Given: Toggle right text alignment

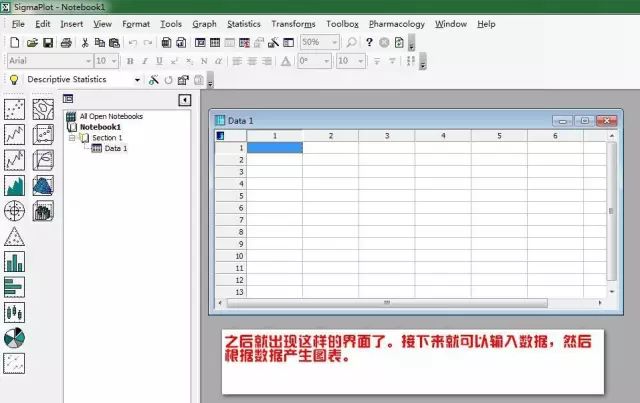Looking at the screenshot, I should pos(267,61).
